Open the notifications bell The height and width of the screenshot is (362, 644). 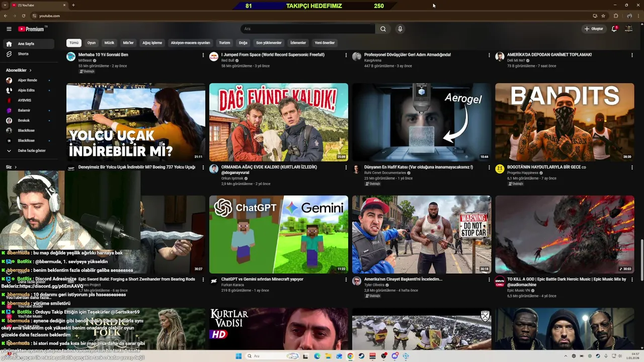pos(614,29)
